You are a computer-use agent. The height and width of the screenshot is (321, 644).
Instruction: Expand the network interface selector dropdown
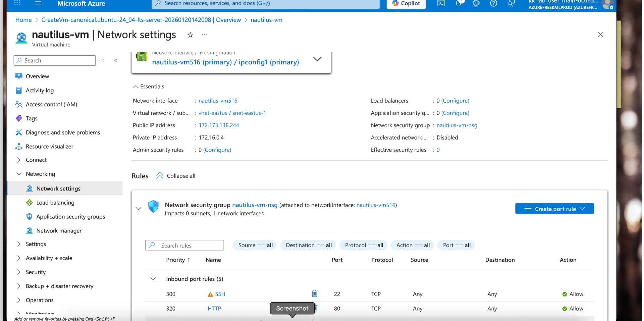coord(317,59)
